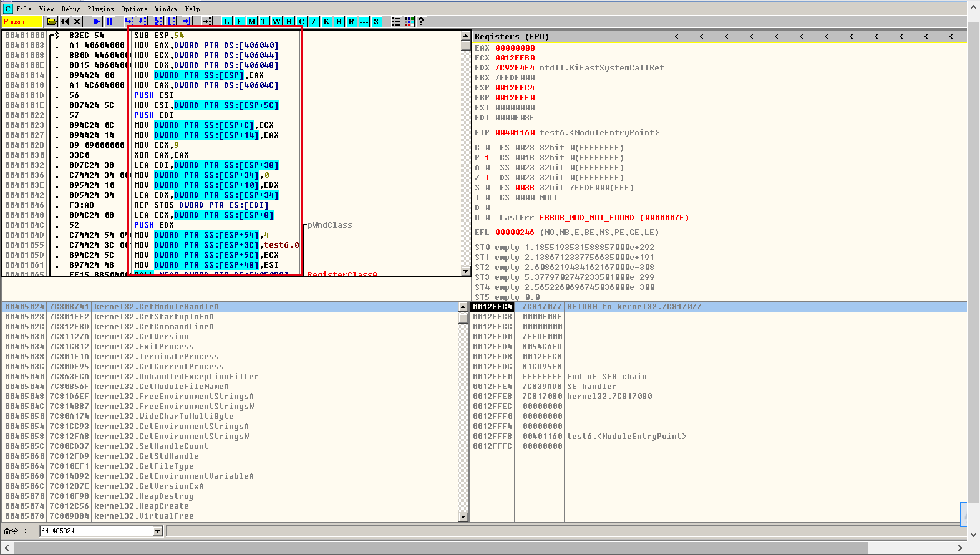Click the Trace into toolbar icon
Image resolution: width=980 pixels, height=555 pixels.
tap(158, 21)
